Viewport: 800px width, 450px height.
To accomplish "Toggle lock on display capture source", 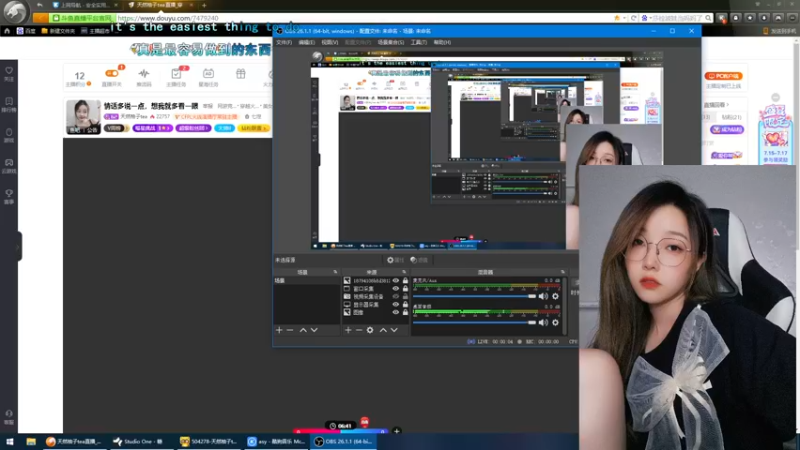I will point(405,304).
